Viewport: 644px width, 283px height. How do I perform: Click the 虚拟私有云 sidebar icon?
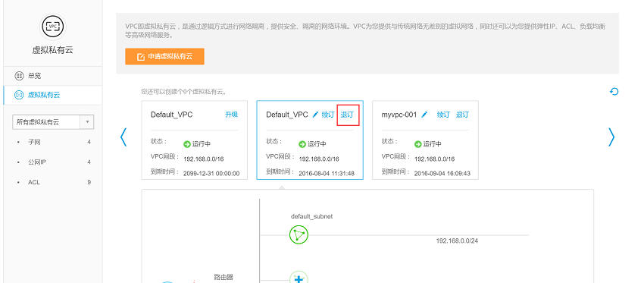[x=19, y=95]
